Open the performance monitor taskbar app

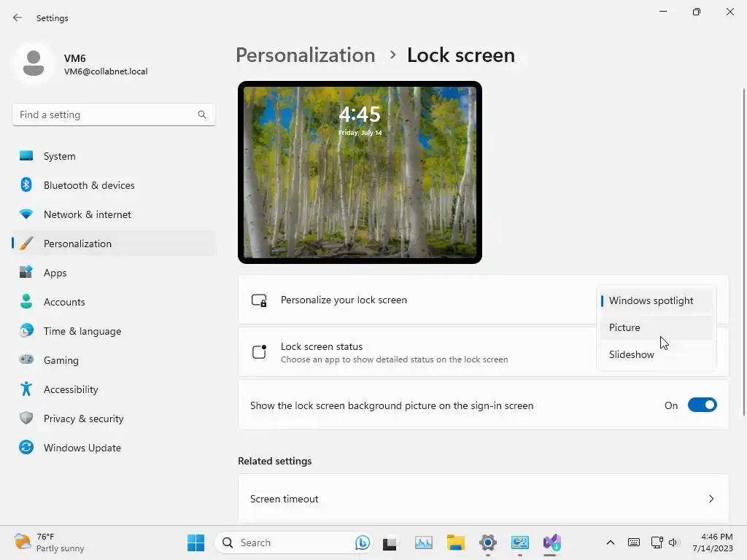pyautogui.click(x=424, y=542)
